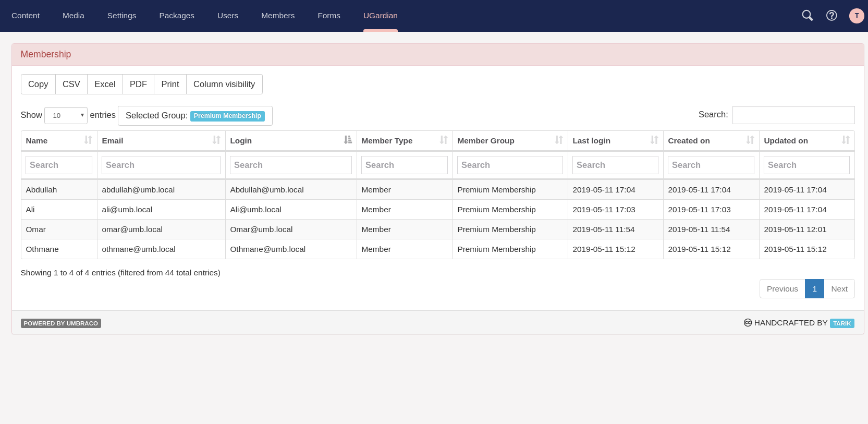Sort table by Name column sort icon
868x424 pixels.
point(88,140)
